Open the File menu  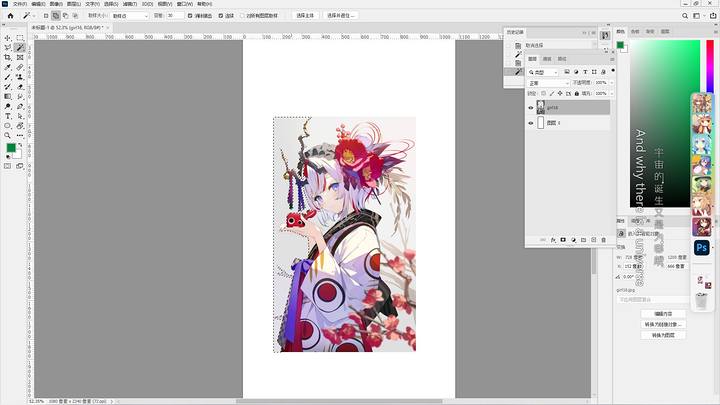(19, 4)
